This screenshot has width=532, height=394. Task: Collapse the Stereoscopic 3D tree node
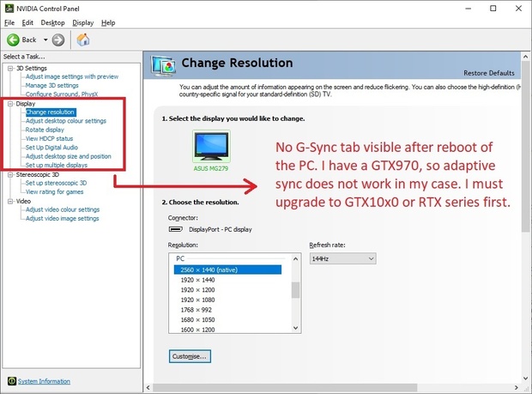[10, 174]
